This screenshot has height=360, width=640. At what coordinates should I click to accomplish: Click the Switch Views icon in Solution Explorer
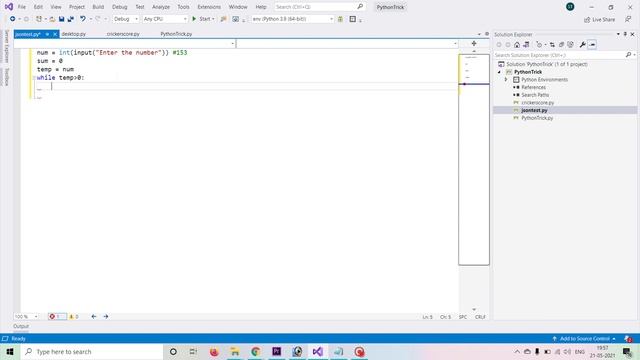point(526,44)
